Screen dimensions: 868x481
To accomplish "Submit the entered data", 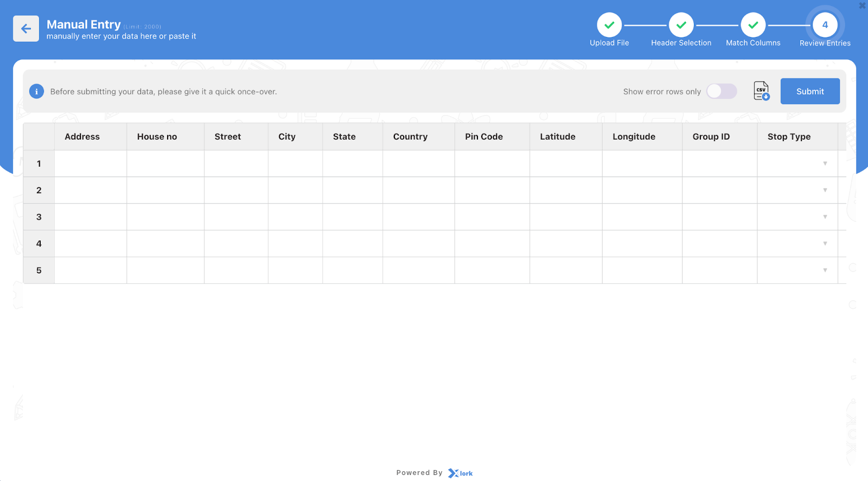I will [x=810, y=91].
